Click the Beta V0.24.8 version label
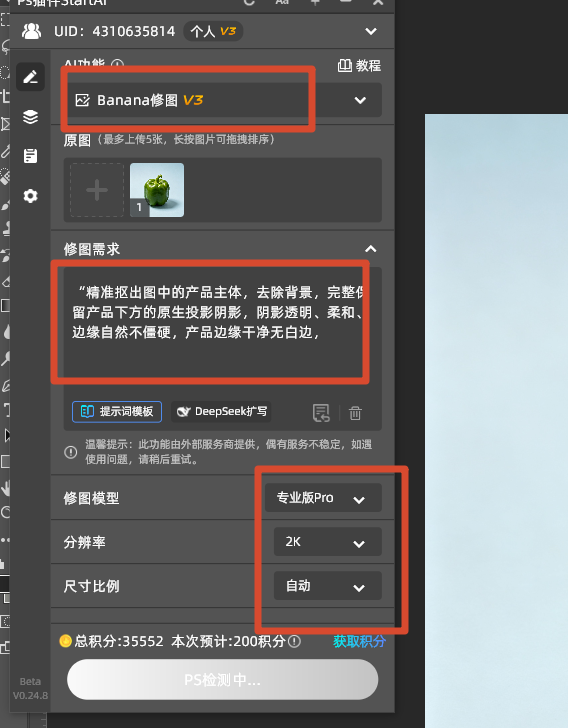This screenshot has width=568, height=728. coord(30,689)
